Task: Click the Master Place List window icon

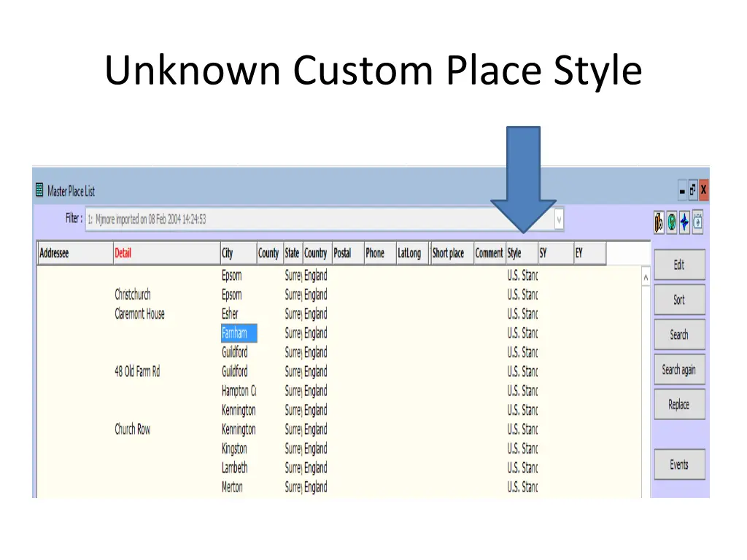Action: pyautogui.click(x=39, y=191)
